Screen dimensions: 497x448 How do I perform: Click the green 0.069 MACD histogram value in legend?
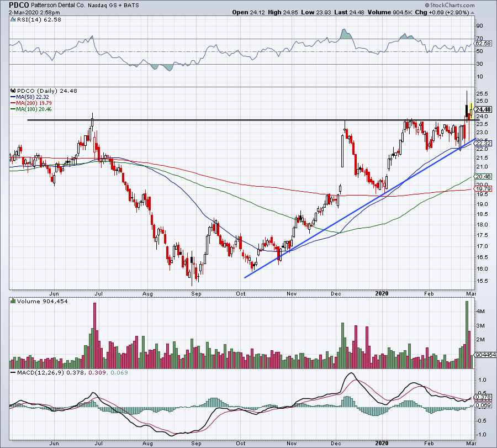click(119, 372)
